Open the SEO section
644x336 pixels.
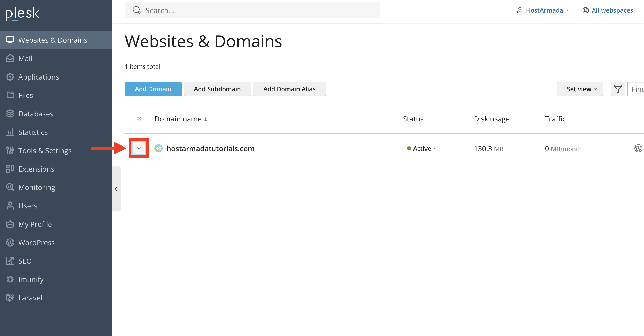coord(24,261)
